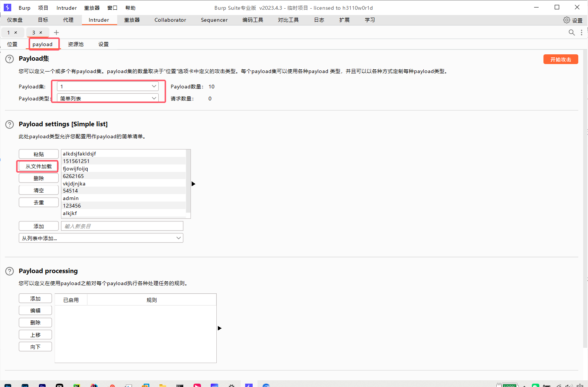Open help for Payload settings Simple list
Viewport: 588px width, 387px height.
click(x=10, y=124)
